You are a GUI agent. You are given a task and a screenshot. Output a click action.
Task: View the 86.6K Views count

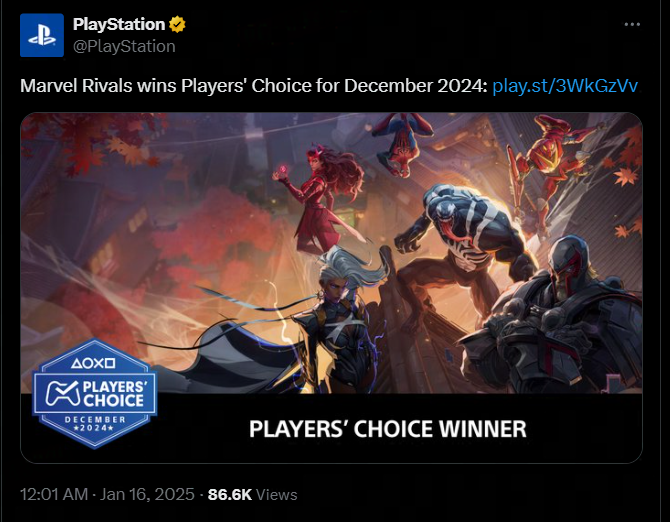[252, 495]
